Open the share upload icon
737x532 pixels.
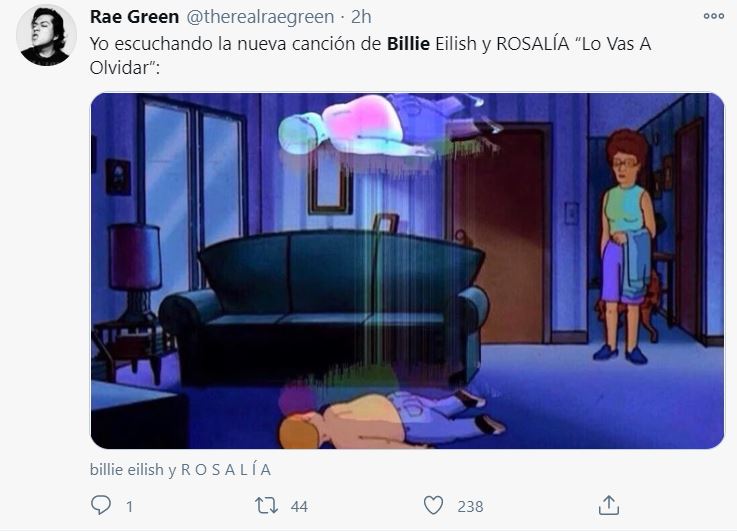click(x=609, y=505)
